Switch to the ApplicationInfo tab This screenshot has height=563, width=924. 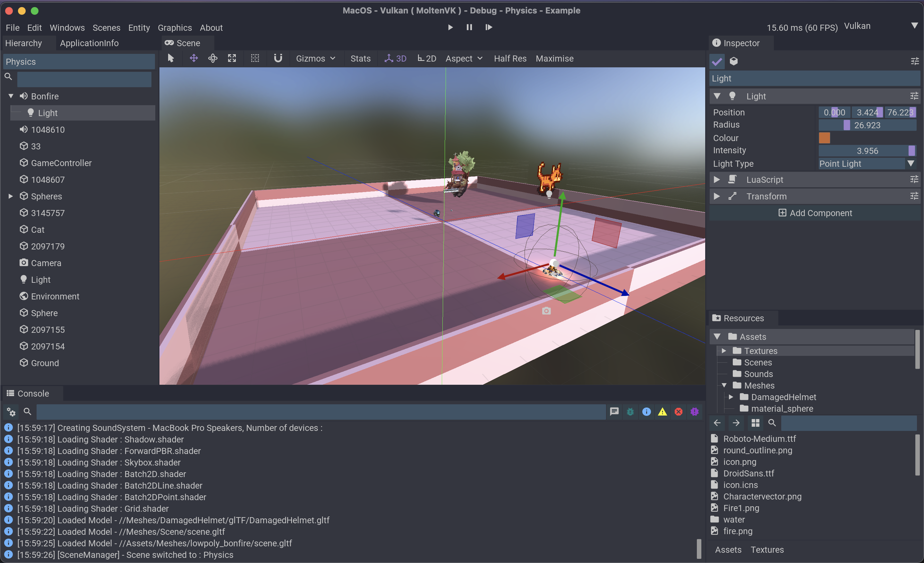(89, 43)
